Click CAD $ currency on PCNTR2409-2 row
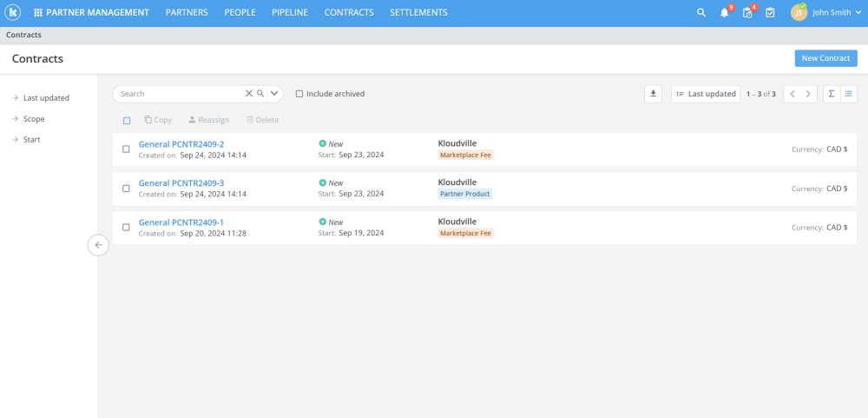The image size is (868, 418). [837, 149]
